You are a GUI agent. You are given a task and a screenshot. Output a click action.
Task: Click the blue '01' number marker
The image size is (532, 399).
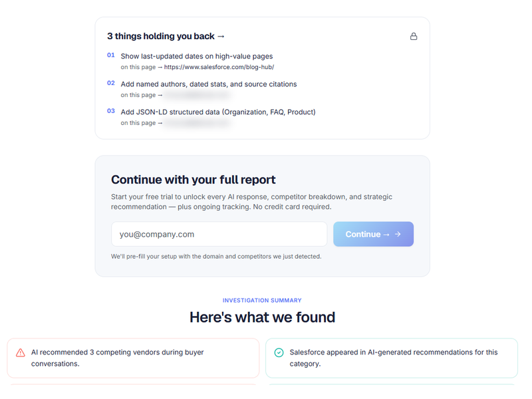click(111, 55)
